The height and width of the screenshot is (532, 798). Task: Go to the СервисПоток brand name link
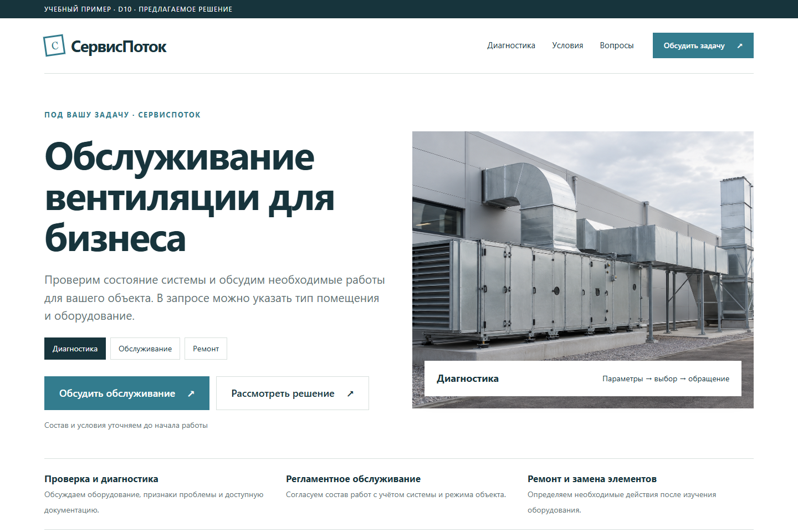point(119,47)
